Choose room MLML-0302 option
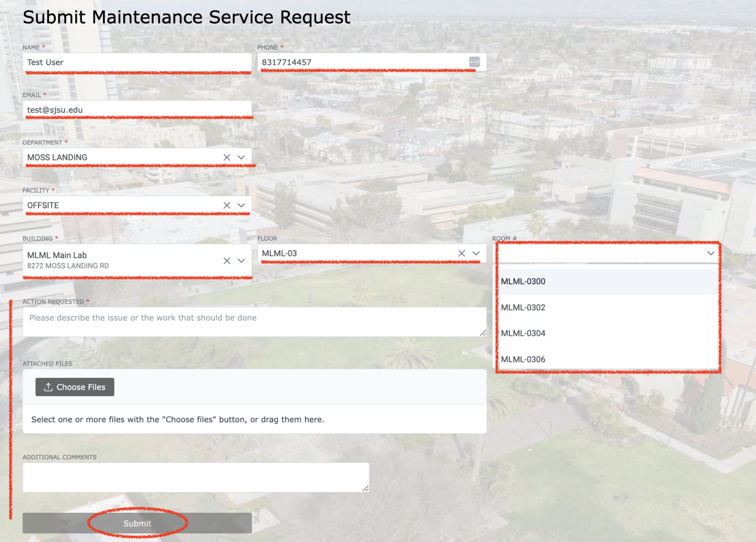 click(x=523, y=308)
